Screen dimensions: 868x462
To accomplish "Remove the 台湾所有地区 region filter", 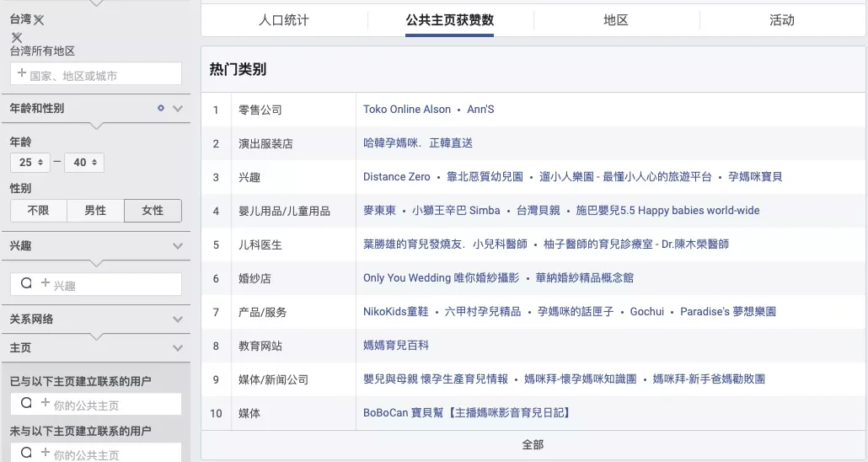I will pyautogui.click(x=17, y=37).
